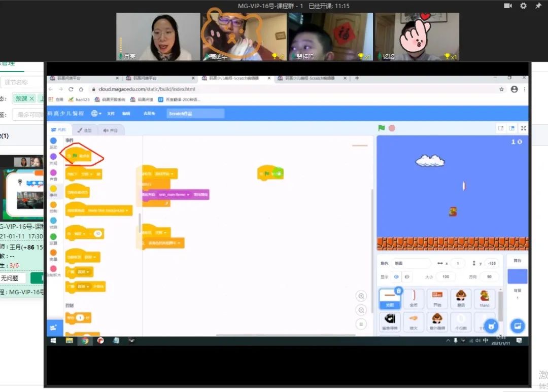Select the Mario sprite thumbnail
This screenshot has height=392, width=548.
coord(485,299)
